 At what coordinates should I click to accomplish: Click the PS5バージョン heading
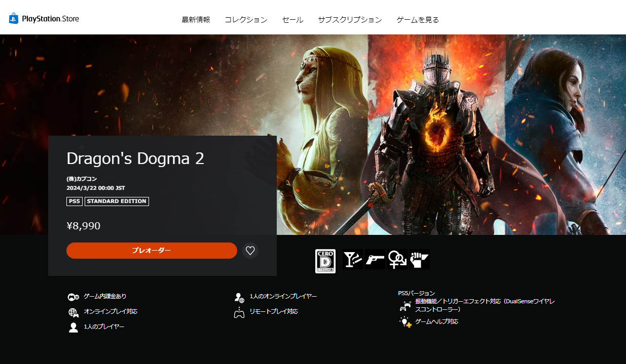point(417,293)
